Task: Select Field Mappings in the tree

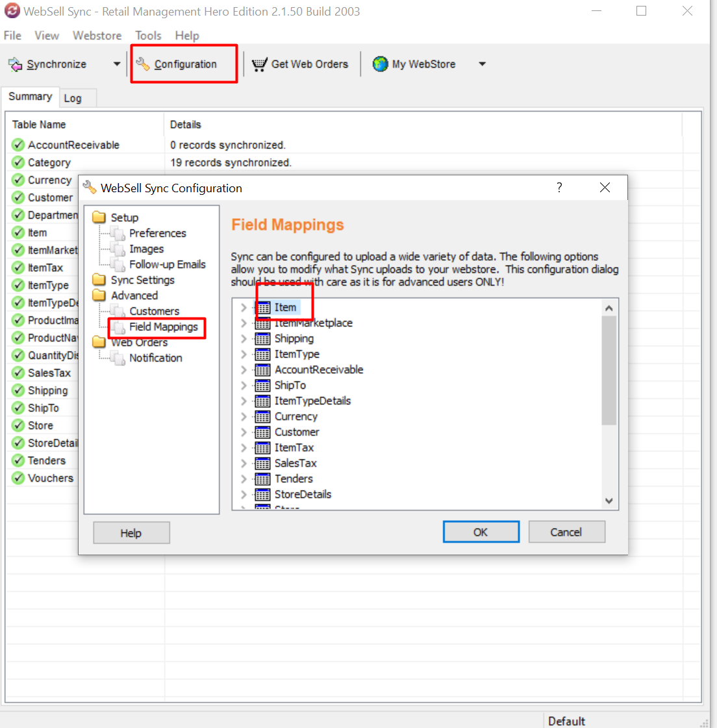Action: [x=164, y=327]
